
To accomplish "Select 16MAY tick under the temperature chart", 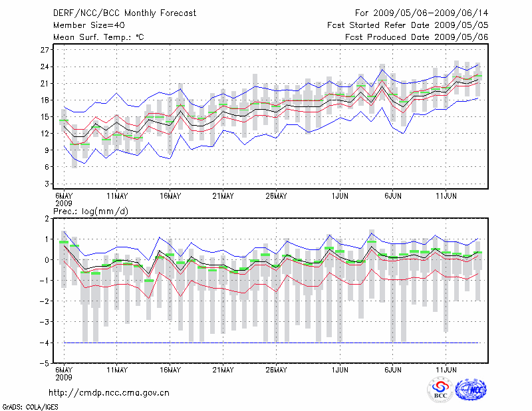I will (170, 196).
